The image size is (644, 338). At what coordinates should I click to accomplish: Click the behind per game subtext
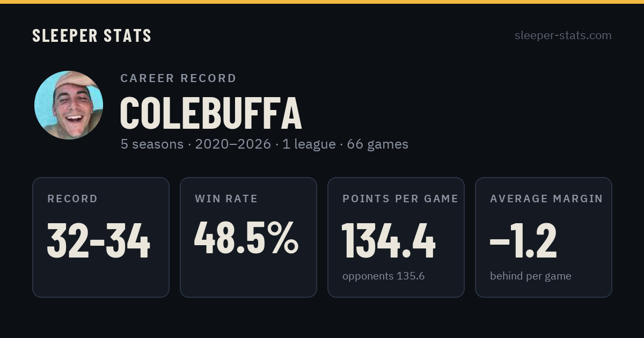tap(531, 276)
